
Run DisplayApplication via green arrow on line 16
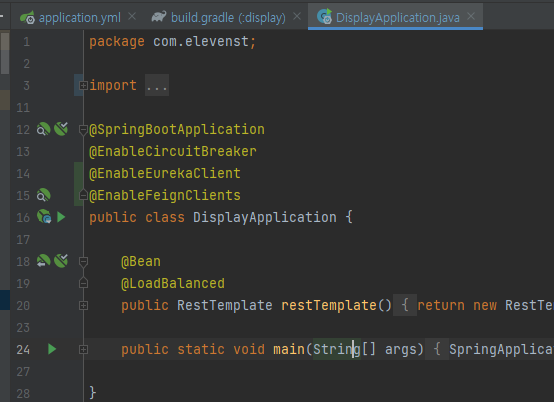coord(61,217)
